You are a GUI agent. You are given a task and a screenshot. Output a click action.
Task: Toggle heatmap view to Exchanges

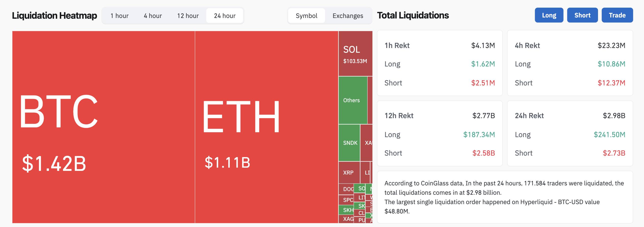click(348, 16)
